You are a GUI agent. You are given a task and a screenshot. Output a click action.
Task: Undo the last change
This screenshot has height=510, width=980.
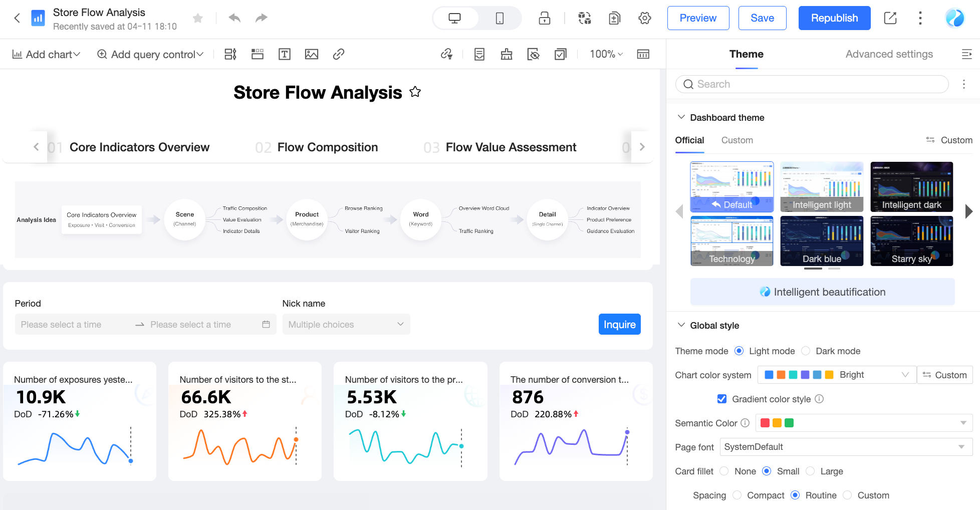coord(234,18)
